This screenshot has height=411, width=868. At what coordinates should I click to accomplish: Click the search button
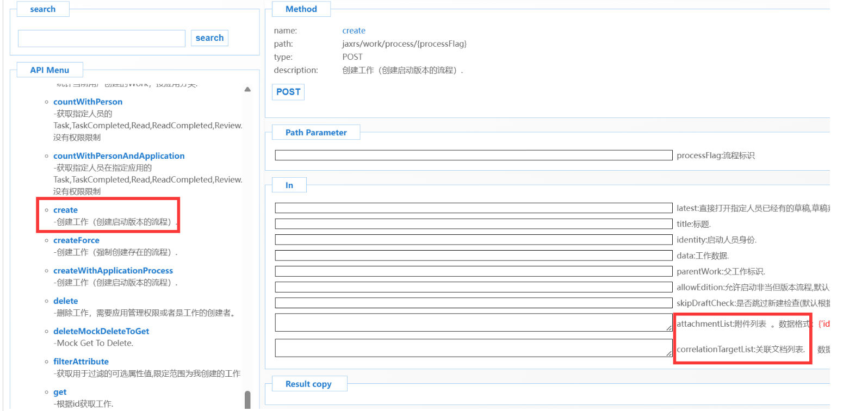click(209, 38)
